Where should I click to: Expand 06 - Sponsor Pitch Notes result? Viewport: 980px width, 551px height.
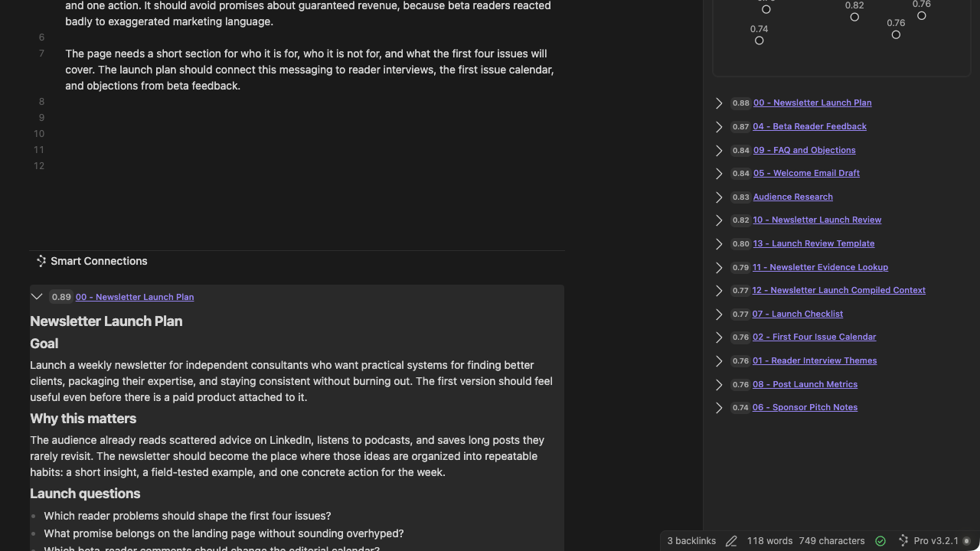pyautogui.click(x=719, y=407)
